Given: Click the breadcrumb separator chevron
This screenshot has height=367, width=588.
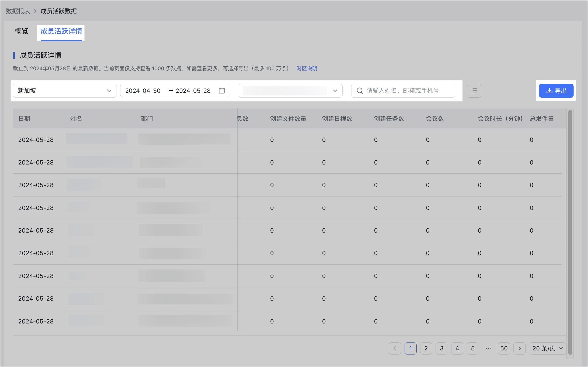Looking at the screenshot, I should 35,11.
